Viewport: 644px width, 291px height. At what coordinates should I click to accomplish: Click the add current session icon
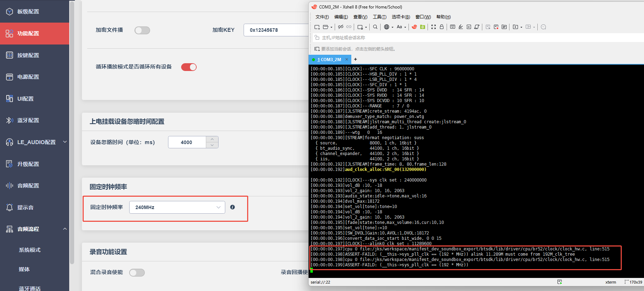317,49
